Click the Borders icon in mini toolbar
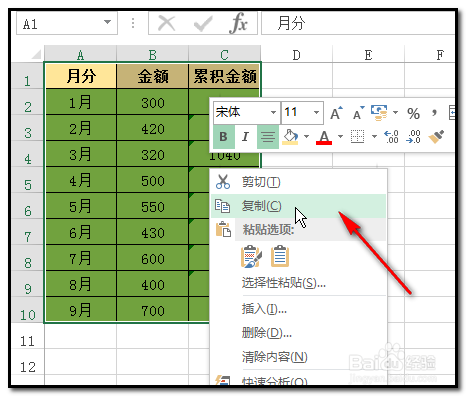The height and width of the screenshot is (396, 466). point(357,137)
